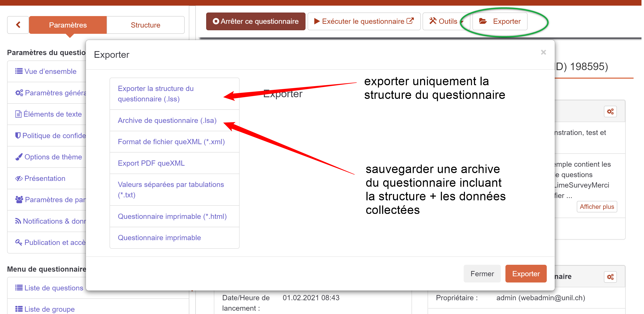Click the paintbrush icon for Options de thème

coord(19,157)
